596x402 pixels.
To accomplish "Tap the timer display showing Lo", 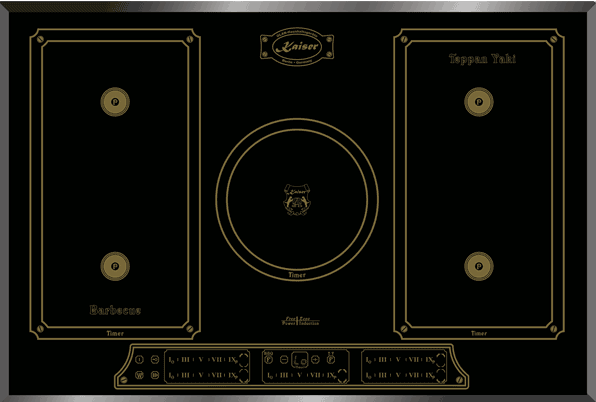I will [300, 360].
